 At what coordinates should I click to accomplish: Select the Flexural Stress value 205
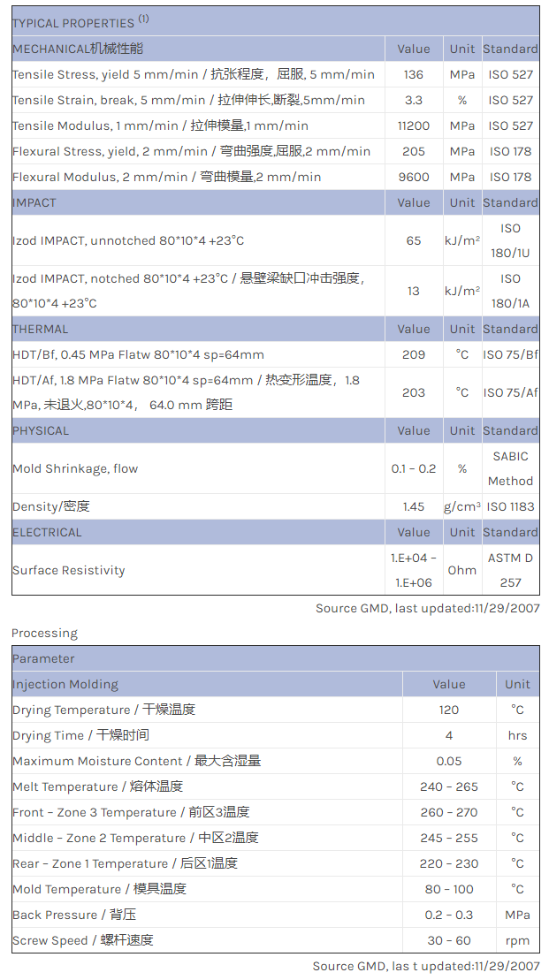click(413, 151)
